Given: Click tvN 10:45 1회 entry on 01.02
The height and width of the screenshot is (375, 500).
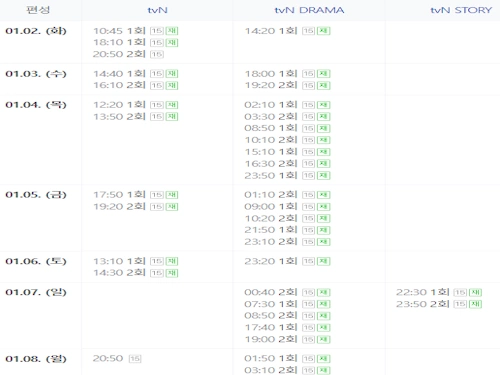Looking at the screenshot, I should 136,31.
